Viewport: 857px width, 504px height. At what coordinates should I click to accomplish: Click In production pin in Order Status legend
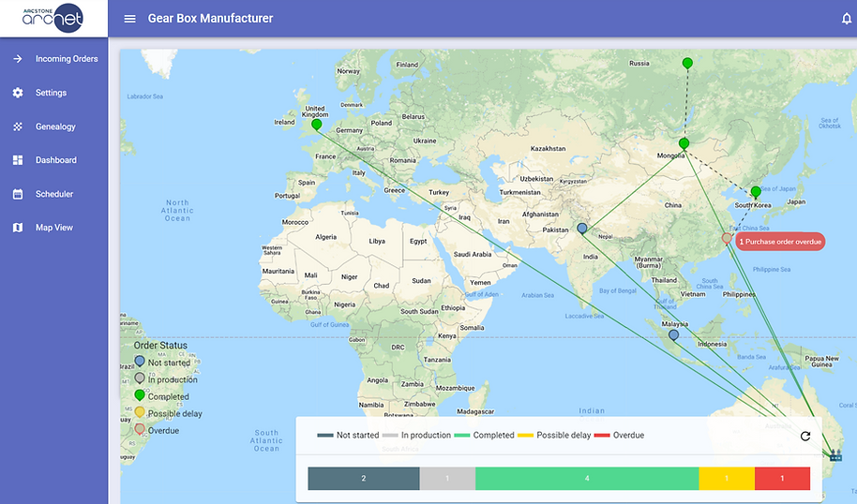point(140,378)
